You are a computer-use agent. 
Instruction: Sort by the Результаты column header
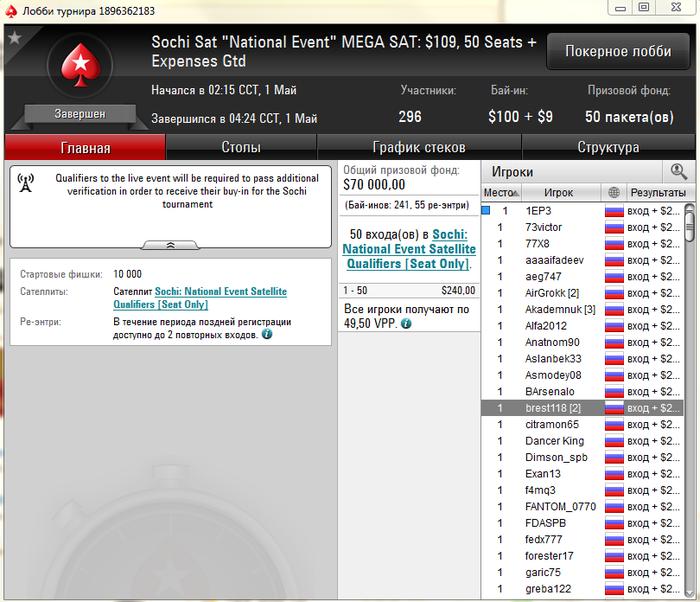click(x=658, y=192)
